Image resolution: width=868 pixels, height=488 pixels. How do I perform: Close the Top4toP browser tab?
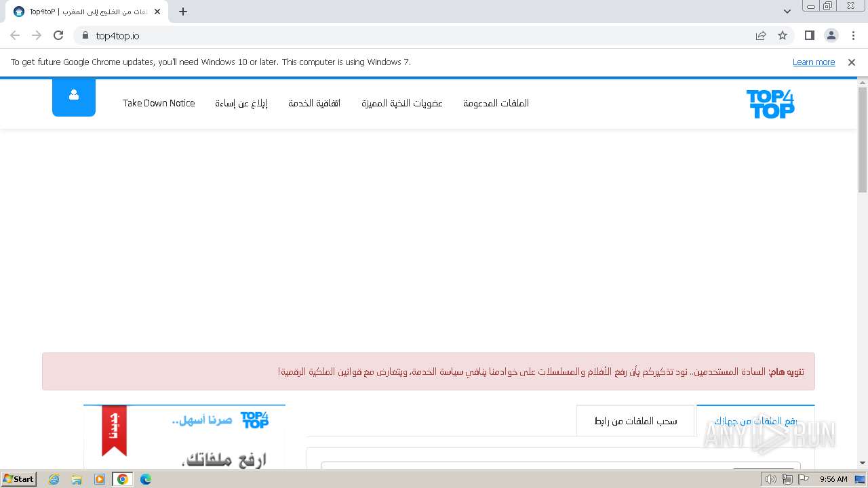point(157,12)
